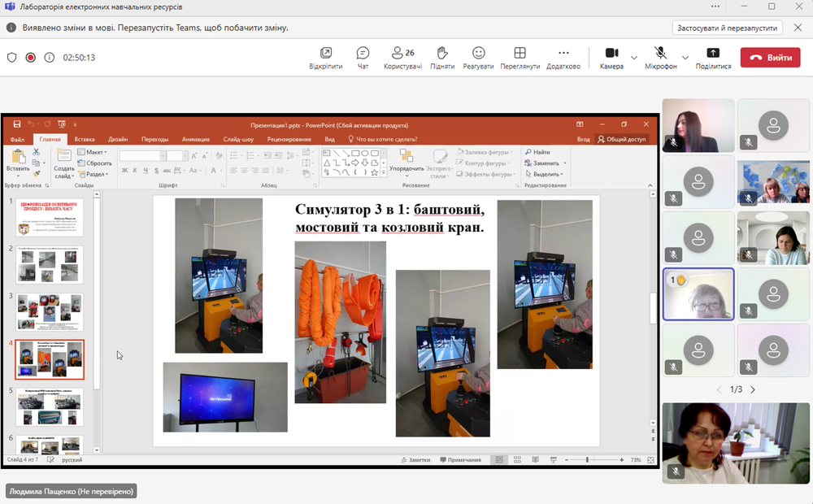Leave the meeting with Вийти button
813x504 pixels.
[x=770, y=58]
